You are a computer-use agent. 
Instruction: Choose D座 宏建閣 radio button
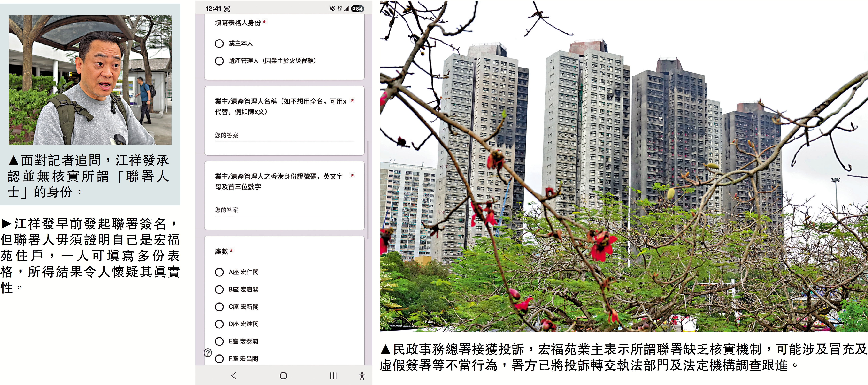pyautogui.click(x=219, y=324)
